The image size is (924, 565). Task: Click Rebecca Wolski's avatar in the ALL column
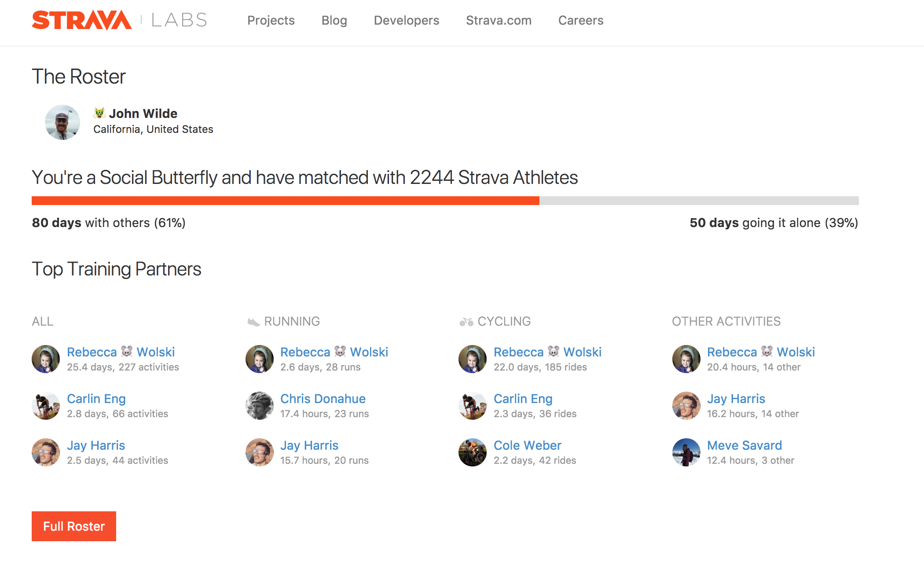(46, 359)
